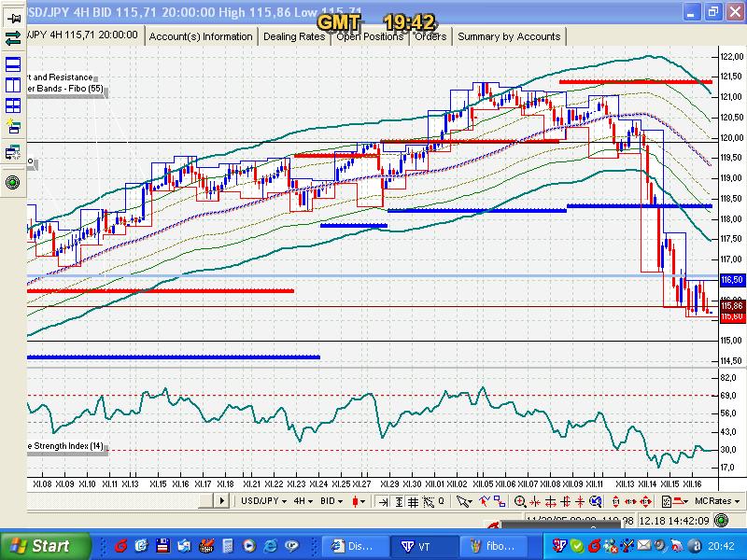Click the cascade windows sidebar icon
This screenshot has height=560, width=747.
[x=13, y=153]
